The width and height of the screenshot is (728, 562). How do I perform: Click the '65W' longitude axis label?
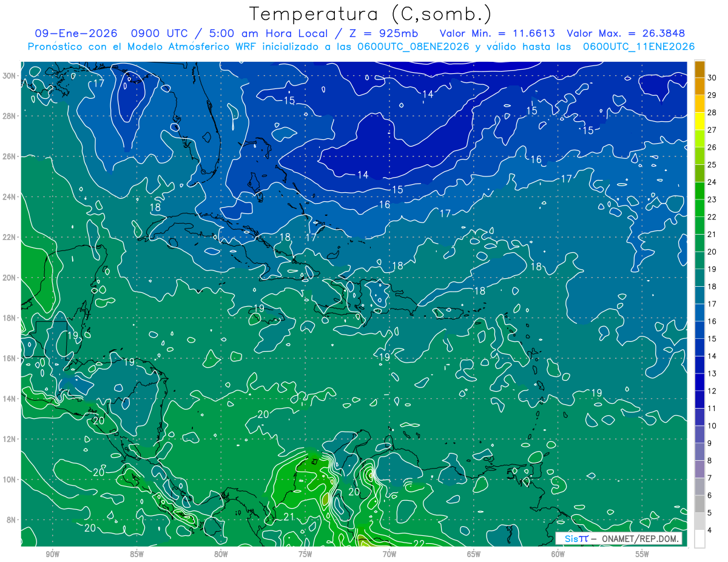point(474,554)
